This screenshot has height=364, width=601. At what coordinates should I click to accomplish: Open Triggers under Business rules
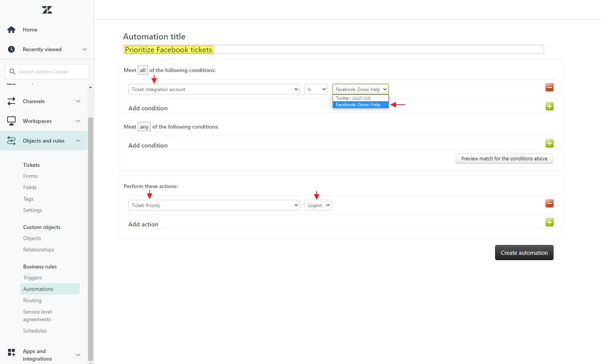point(33,278)
